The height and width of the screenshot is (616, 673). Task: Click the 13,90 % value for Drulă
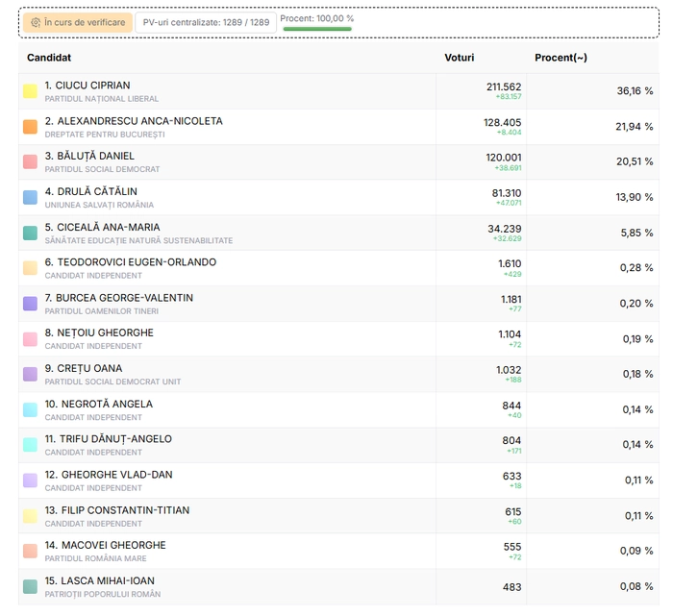tap(635, 197)
